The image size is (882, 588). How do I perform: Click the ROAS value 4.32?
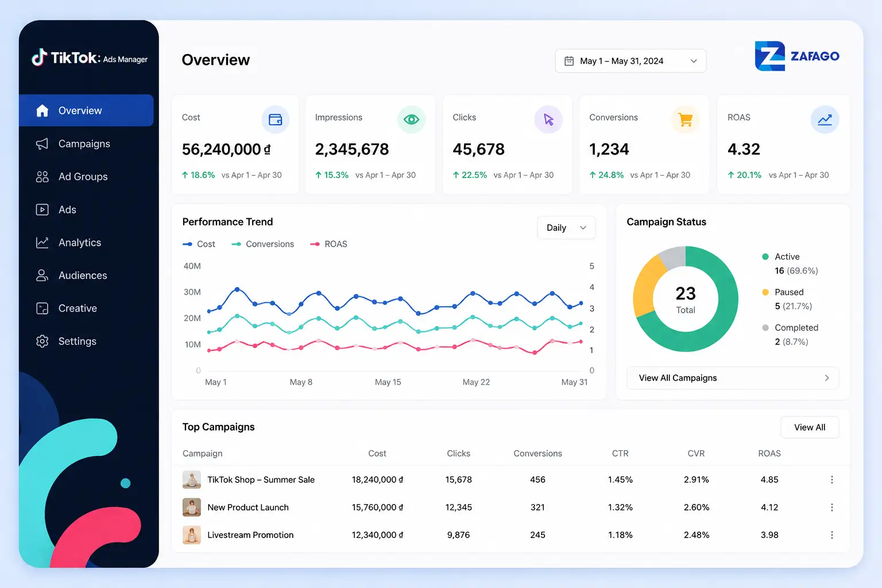click(x=744, y=149)
